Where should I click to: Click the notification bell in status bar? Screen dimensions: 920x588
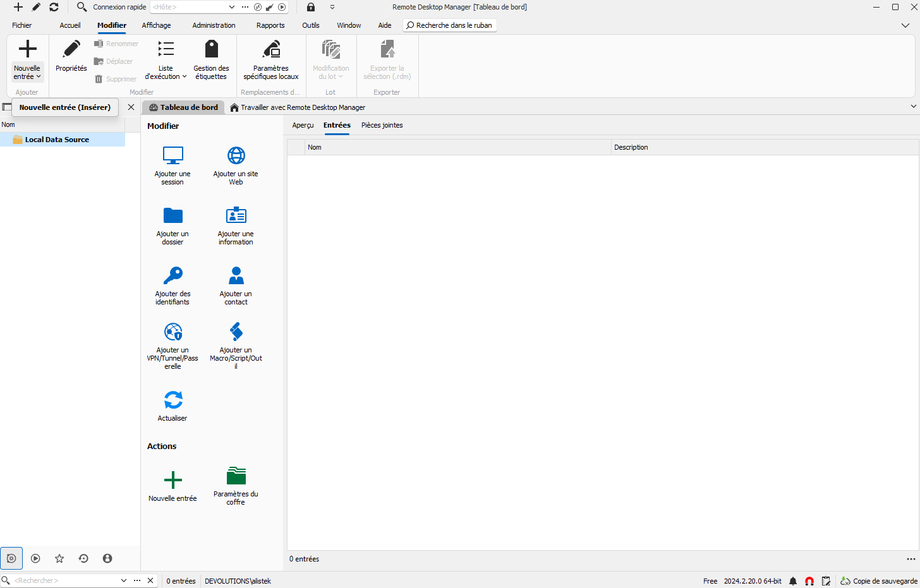point(793,581)
